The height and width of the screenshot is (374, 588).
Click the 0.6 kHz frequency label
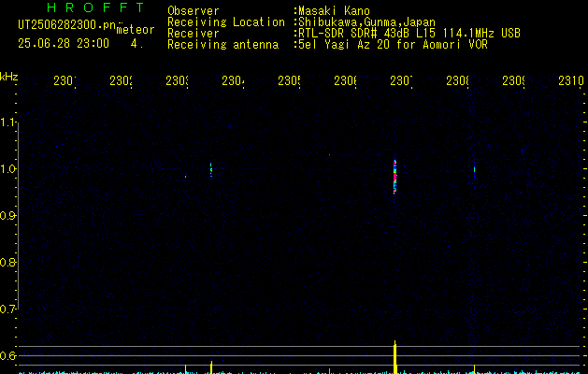[x=7, y=355]
